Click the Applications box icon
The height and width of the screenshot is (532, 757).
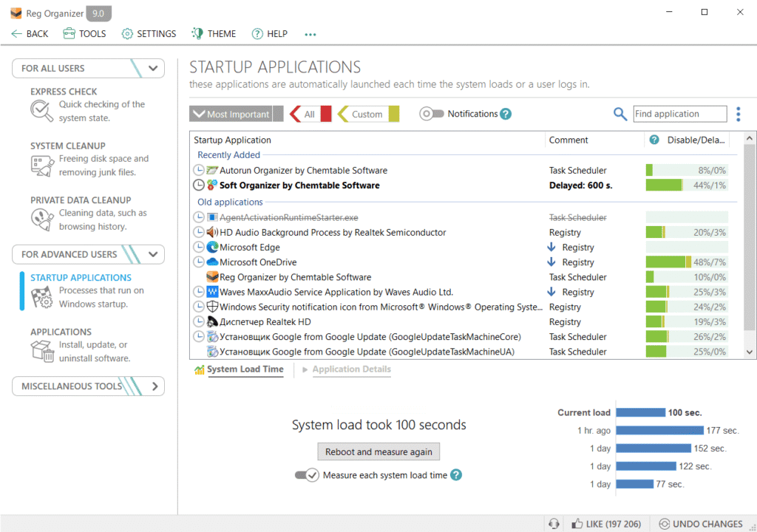[42, 351]
